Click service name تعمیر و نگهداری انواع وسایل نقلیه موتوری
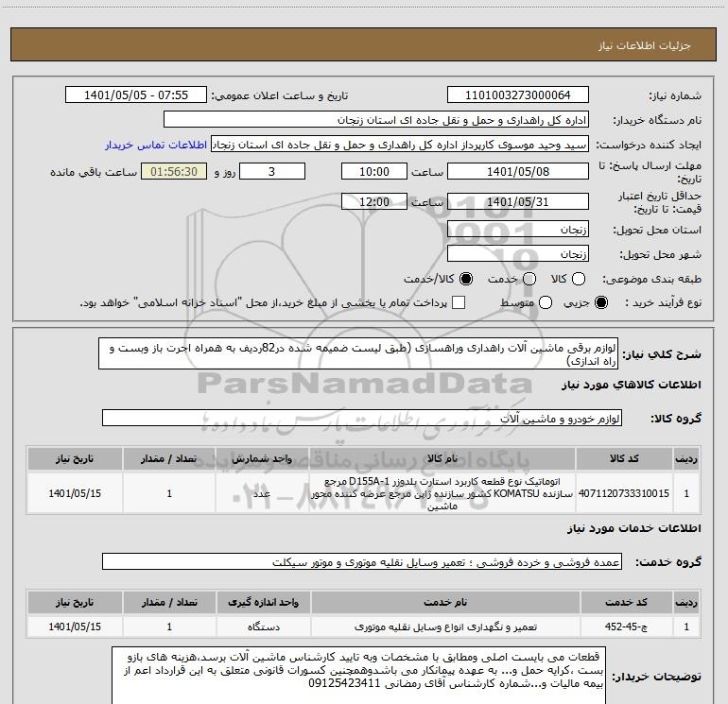 click(445, 627)
